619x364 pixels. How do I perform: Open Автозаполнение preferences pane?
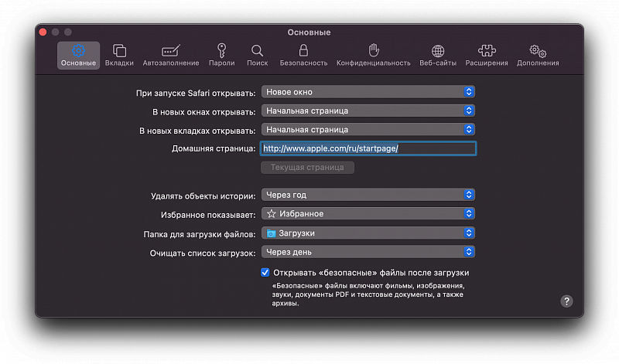171,55
